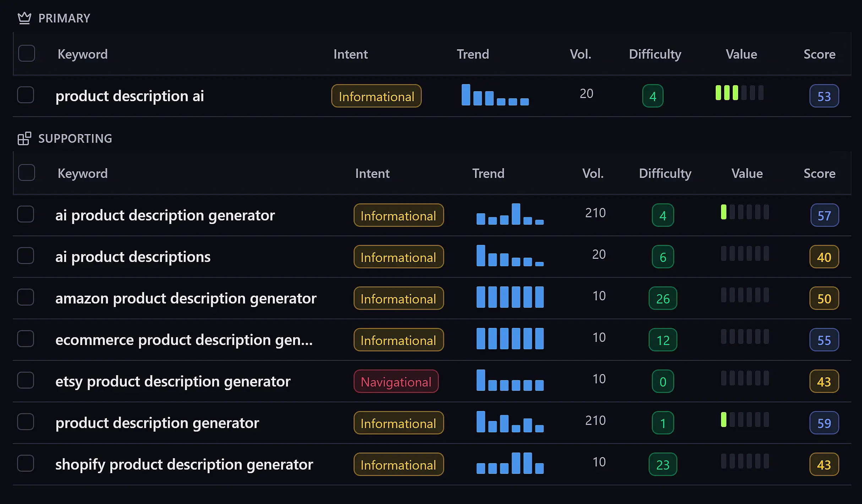Select checkbox for 'ai product description generator'
862x504 pixels.
pyautogui.click(x=26, y=214)
